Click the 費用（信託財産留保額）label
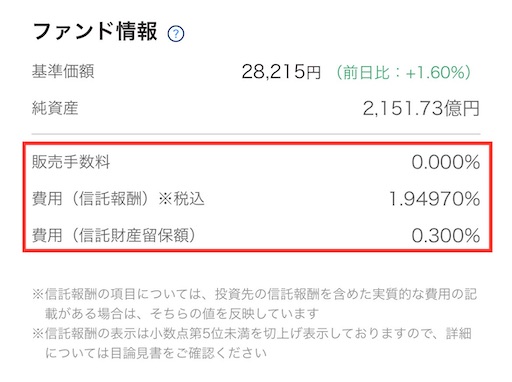 point(114,235)
